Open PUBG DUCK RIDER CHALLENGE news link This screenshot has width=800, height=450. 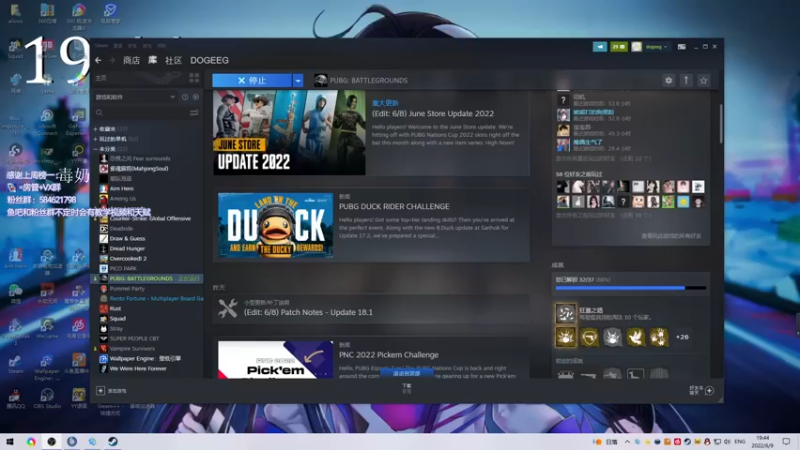tap(394, 207)
